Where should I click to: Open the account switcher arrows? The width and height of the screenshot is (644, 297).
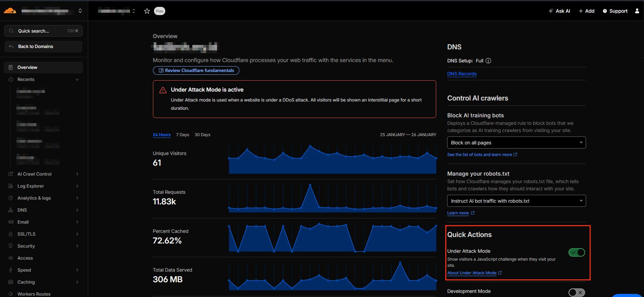pyautogui.click(x=80, y=11)
